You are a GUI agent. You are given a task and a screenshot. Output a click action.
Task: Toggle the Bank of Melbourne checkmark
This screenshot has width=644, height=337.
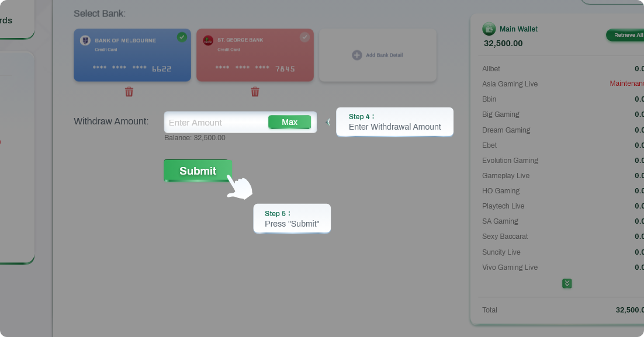[182, 37]
